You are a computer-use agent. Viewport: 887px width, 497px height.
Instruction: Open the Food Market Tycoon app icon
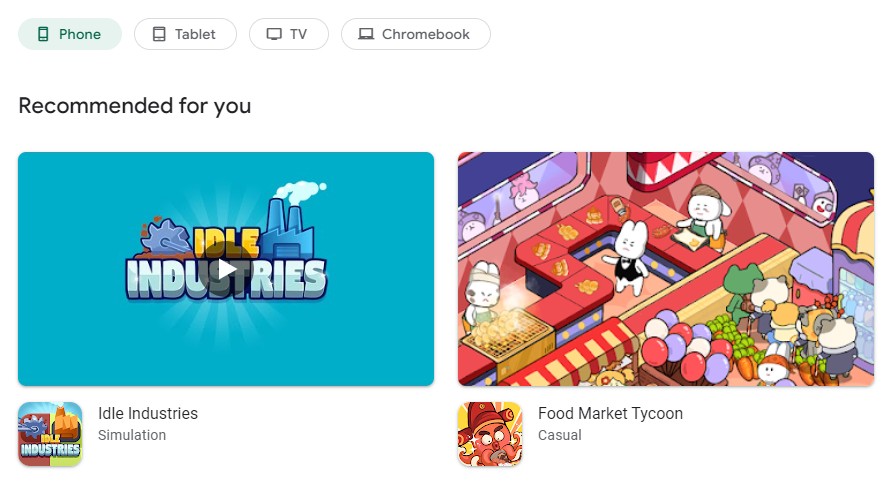(490, 434)
